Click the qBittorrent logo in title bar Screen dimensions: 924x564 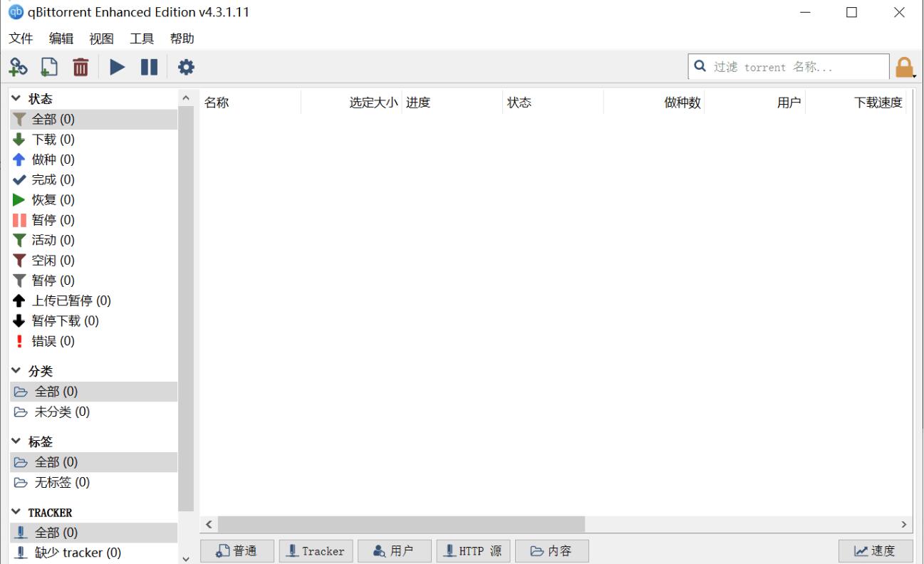tap(16, 12)
